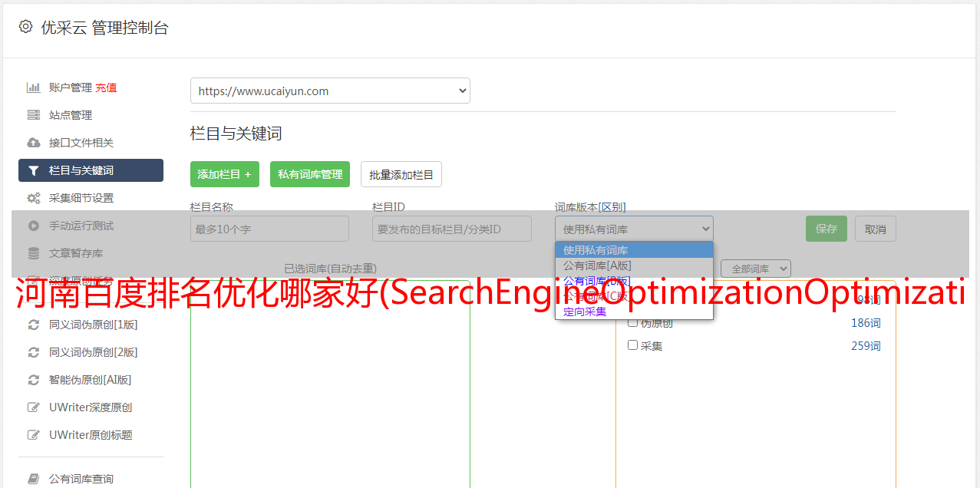This screenshot has width=980, height=488.
Task: Click the refresh icon for 智能伪原创[AI版]
Action: pos(34,380)
